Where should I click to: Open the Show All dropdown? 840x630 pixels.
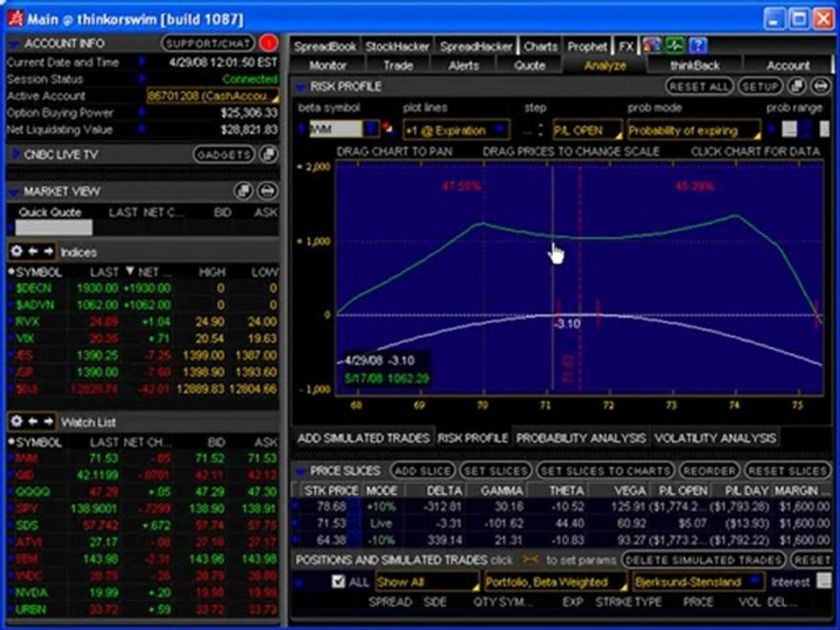[x=426, y=582]
